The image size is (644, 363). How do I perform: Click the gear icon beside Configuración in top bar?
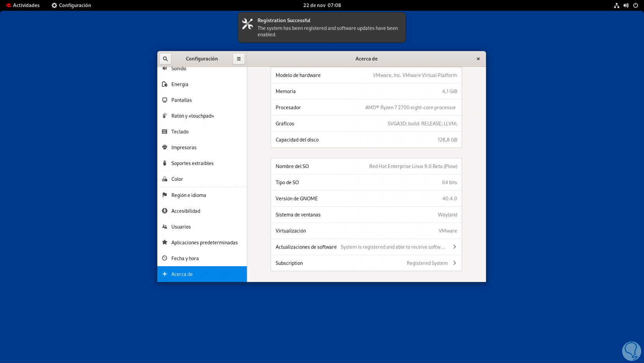pyautogui.click(x=54, y=5)
